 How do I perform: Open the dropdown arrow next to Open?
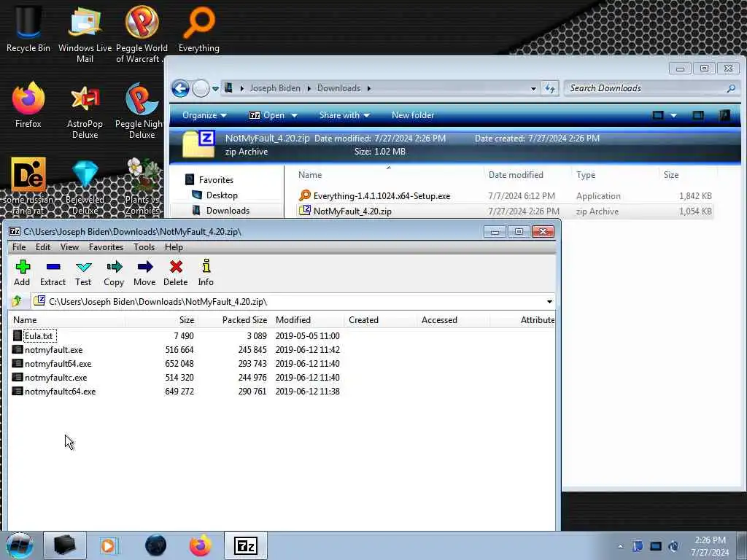point(295,115)
